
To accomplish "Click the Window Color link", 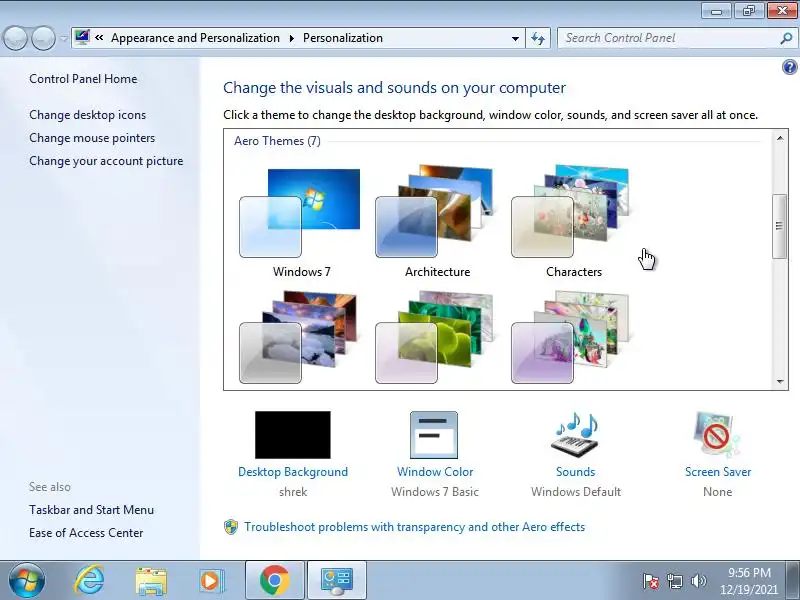I will tap(435, 472).
